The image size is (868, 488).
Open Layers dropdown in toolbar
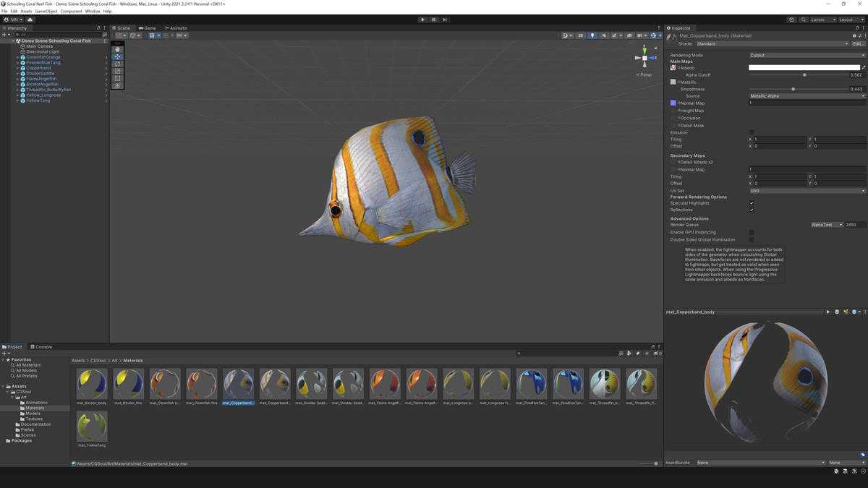click(x=822, y=20)
